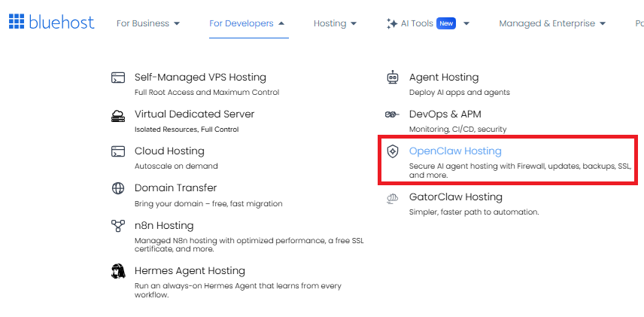Click "Isolated Resources, Full Control" text
Viewport: 644px width, 317px height.
pos(187,130)
